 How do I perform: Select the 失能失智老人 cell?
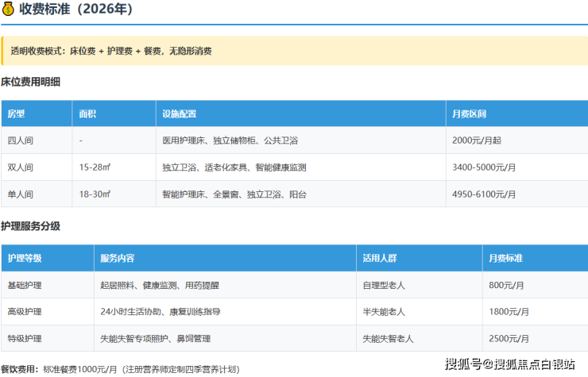389,339
